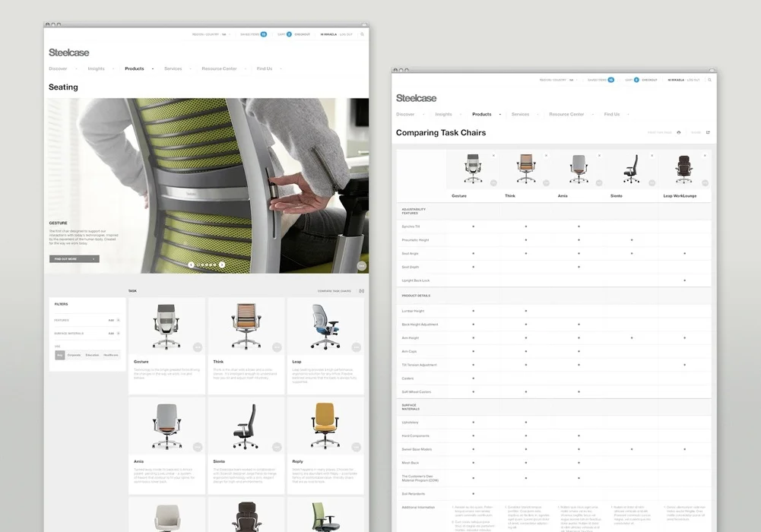The height and width of the screenshot is (532, 761).
Task: Click round badge under Amia comparison image
Action: [599, 183]
